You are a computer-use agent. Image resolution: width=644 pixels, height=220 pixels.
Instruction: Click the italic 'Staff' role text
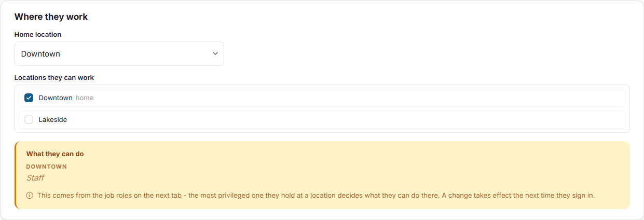pos(35,177)
